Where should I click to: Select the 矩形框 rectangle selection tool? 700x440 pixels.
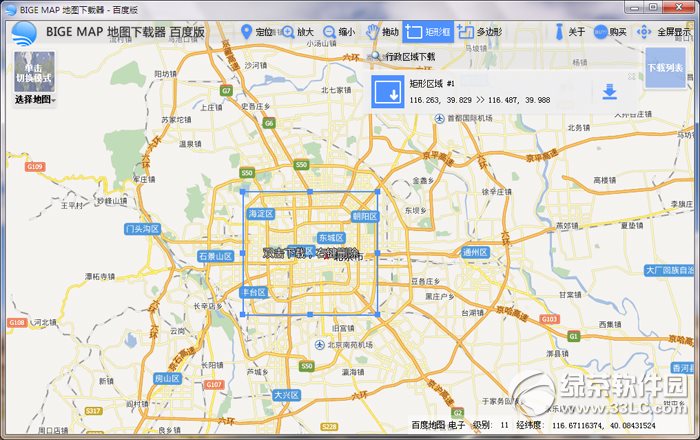(x=428, y=32)
